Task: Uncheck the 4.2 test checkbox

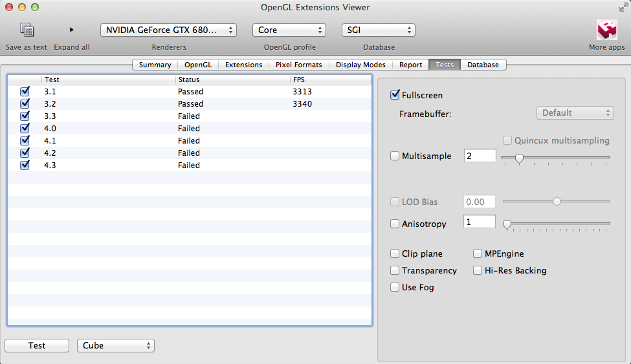Action: pyautogui.click(x=25, y=153)
